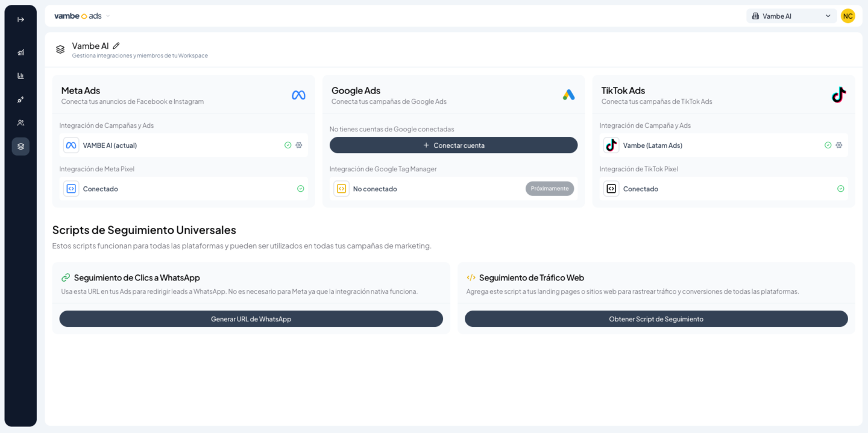Click Generar URL de WhatsApp
The image size is (868, 433).
251,319
